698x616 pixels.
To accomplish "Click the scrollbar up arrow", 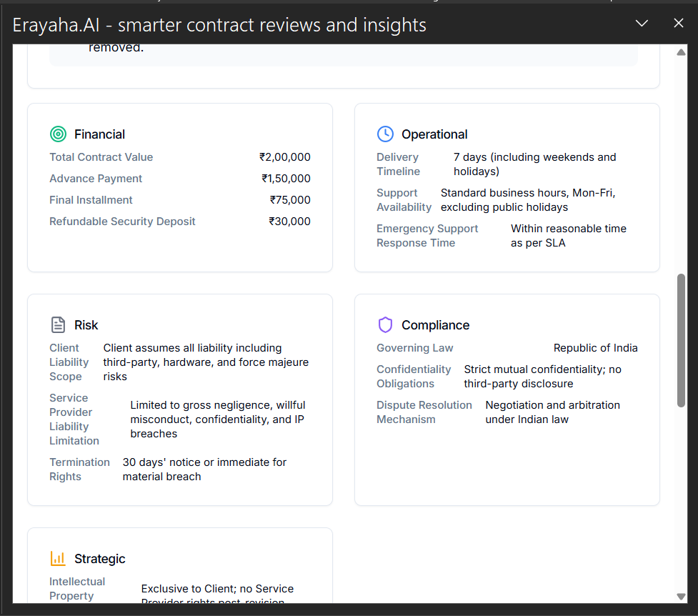I will (681, 53).
